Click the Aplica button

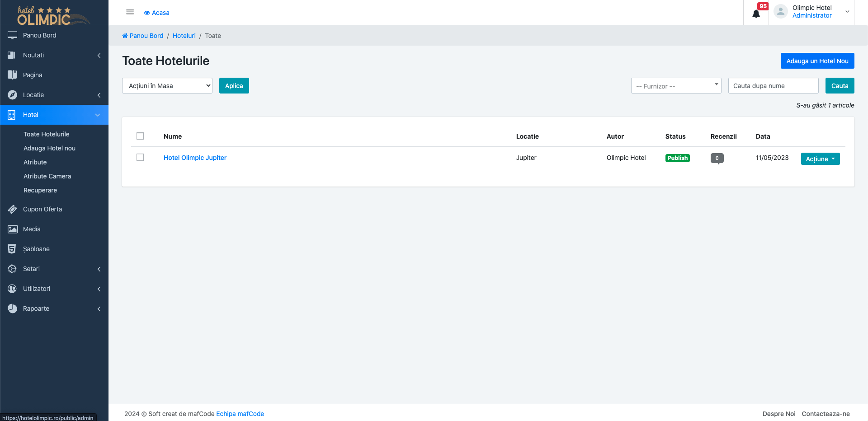[234, 86]
